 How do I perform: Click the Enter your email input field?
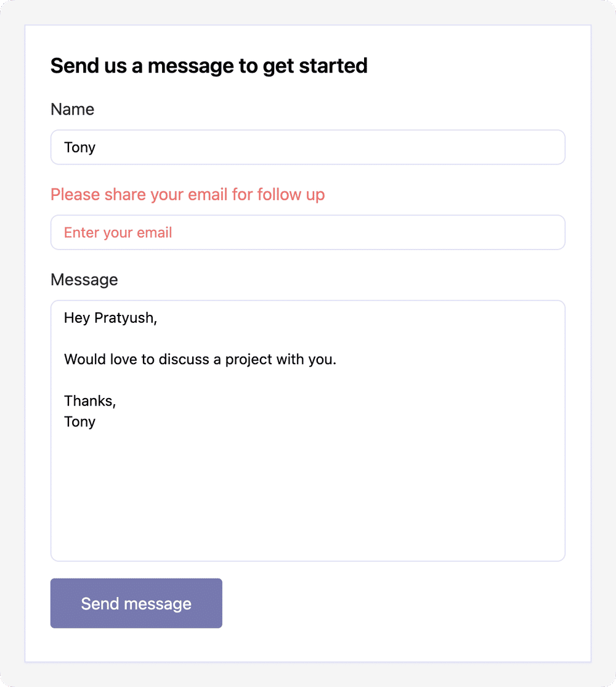pyautogui.click(x=307, y=232)
